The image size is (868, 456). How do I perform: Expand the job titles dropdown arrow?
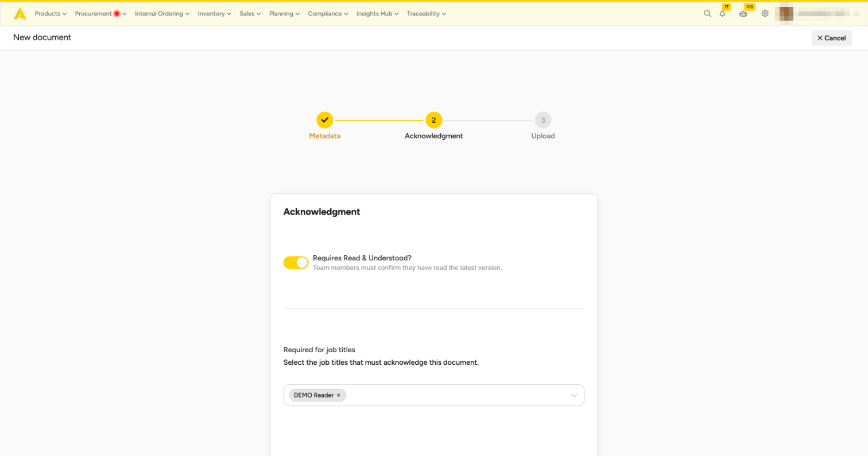[x=574, y=396]
